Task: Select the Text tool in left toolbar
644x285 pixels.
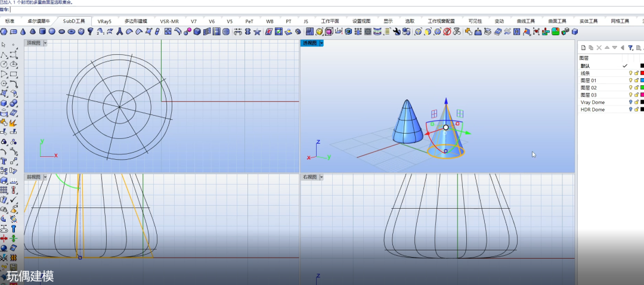Action: click(4, 160)
